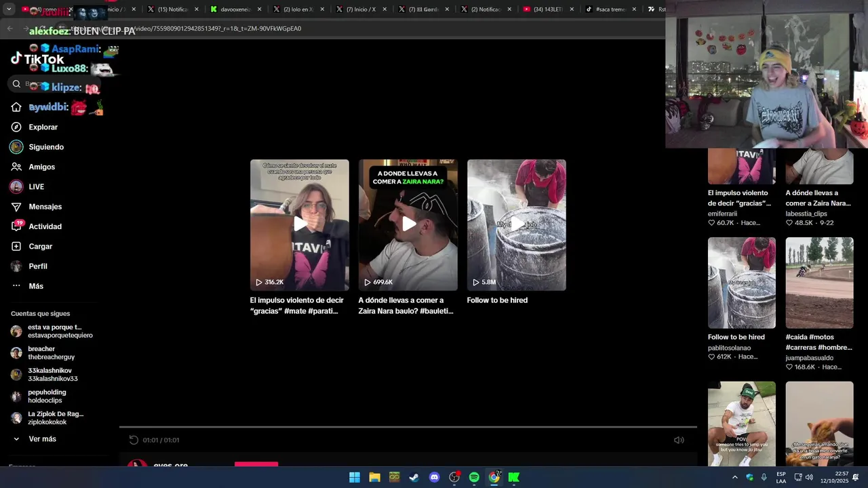Open Perfil page
The width and height of the screenshot is (868, 488).
click(x=37, y=266)
